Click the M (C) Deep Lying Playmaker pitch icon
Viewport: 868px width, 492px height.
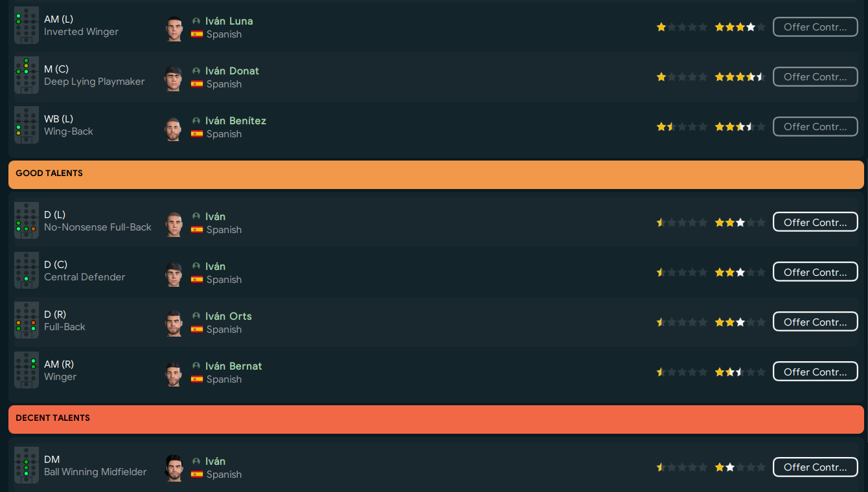27,76
